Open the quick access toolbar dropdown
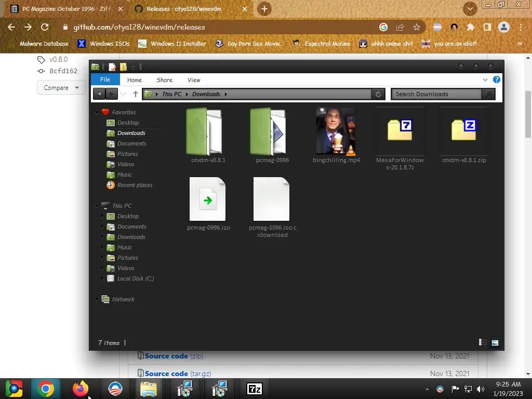Screen dimensions: 532x399 tap(134, 67)
